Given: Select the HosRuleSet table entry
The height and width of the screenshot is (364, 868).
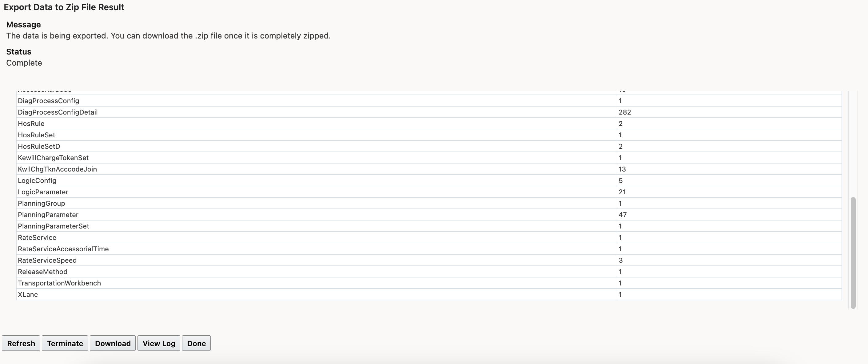Looking at the screenshot, I should click(429, 135).
